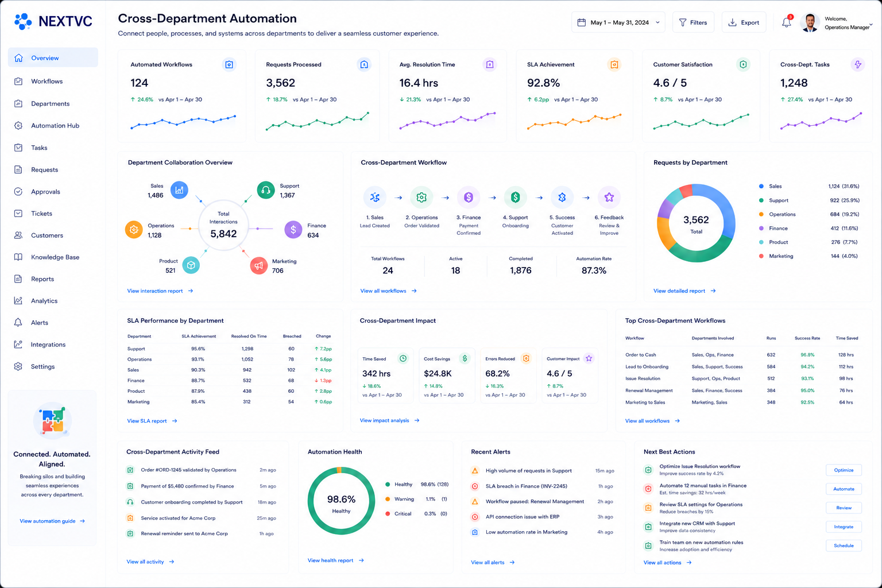Open View all workflows under Cross-Department Workflow
The image size is (882, 588).
[389, 291]
